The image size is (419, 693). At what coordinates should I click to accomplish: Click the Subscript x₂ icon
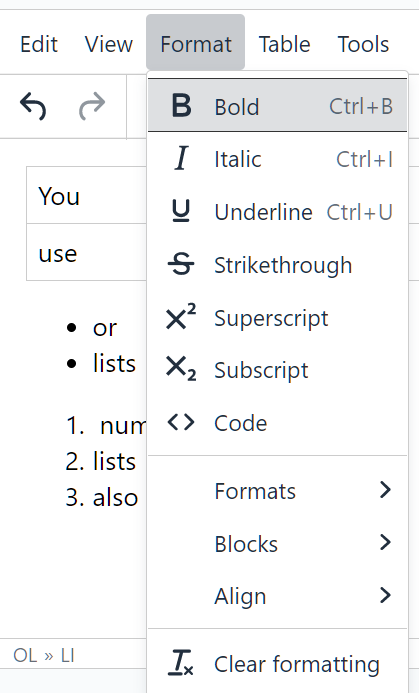[x=181, y=369]
